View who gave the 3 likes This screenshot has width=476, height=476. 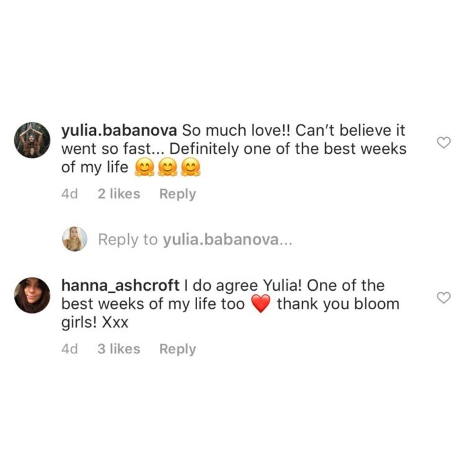(x=119, y=349)
